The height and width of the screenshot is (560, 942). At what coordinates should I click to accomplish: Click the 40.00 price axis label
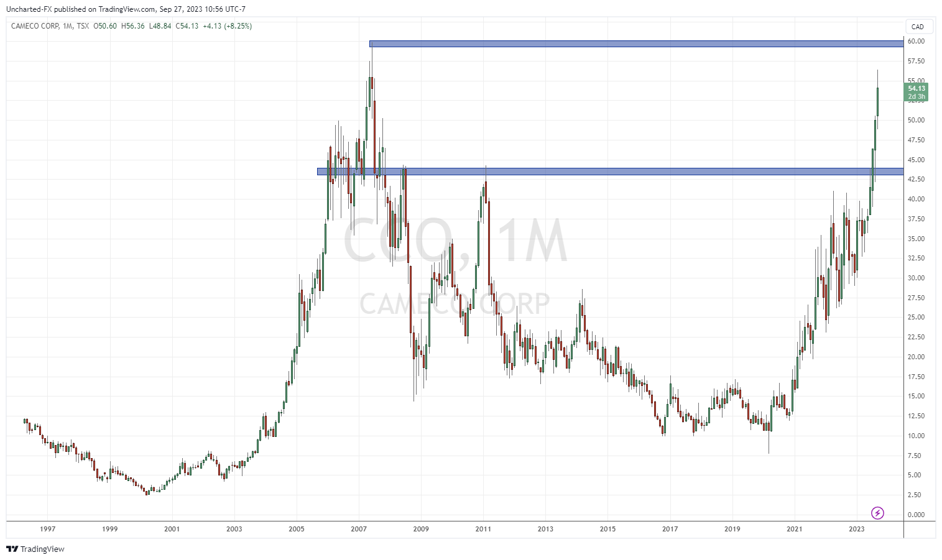pos(916,200)
